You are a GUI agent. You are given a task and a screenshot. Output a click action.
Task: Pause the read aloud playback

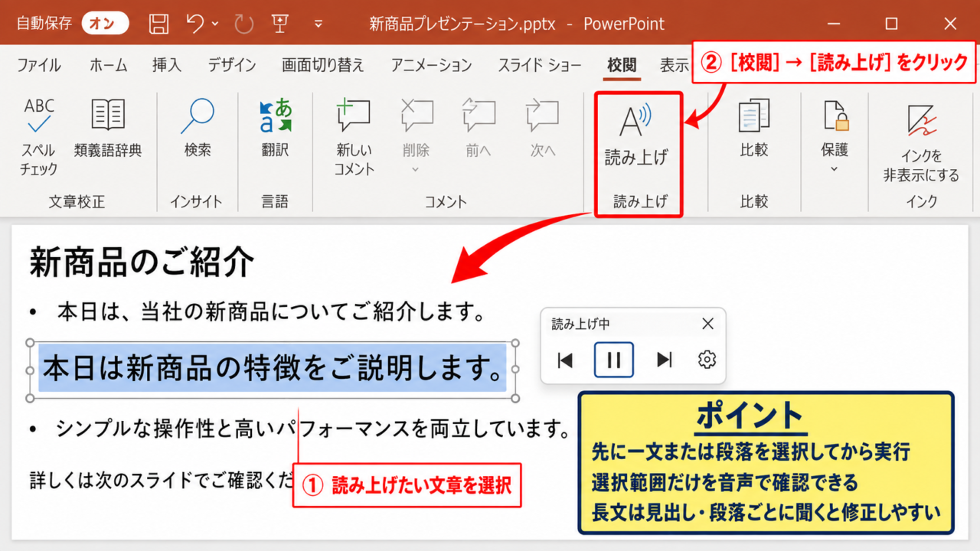point(614,360)
